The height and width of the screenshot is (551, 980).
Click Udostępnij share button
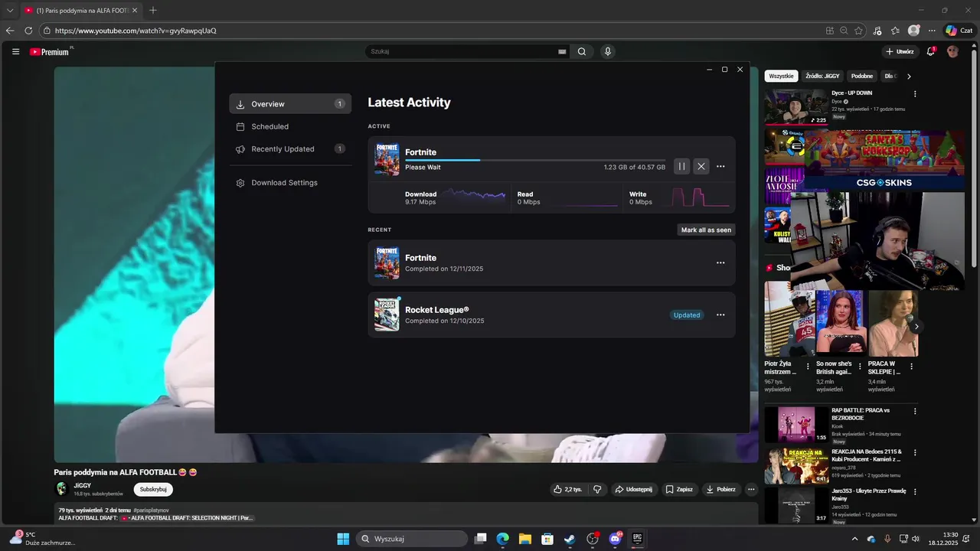[633, 489]
